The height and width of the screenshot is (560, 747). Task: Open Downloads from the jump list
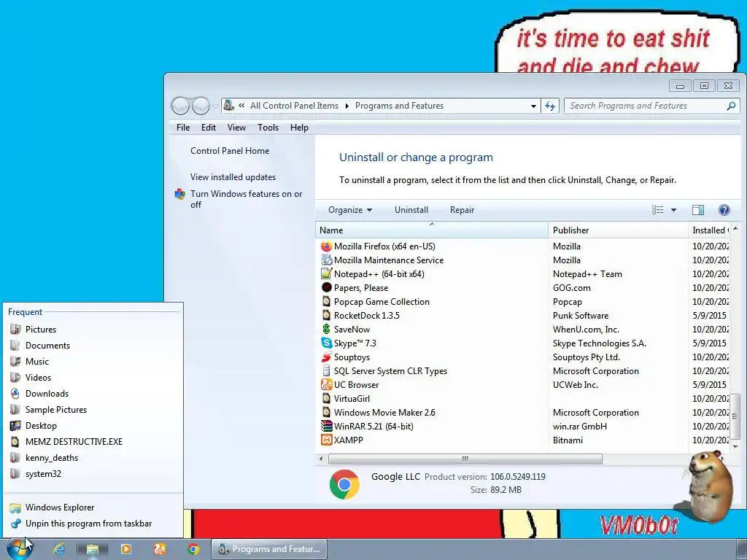click(93, 394)
